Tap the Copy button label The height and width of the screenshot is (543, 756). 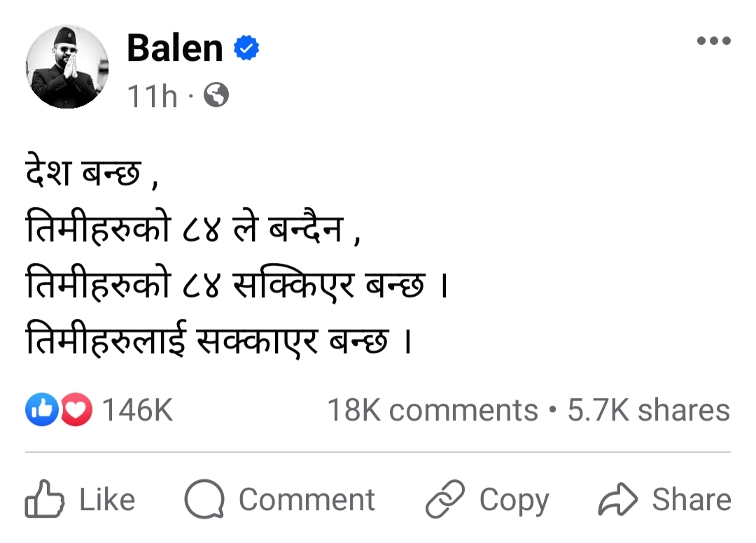(x=514, y=501)
